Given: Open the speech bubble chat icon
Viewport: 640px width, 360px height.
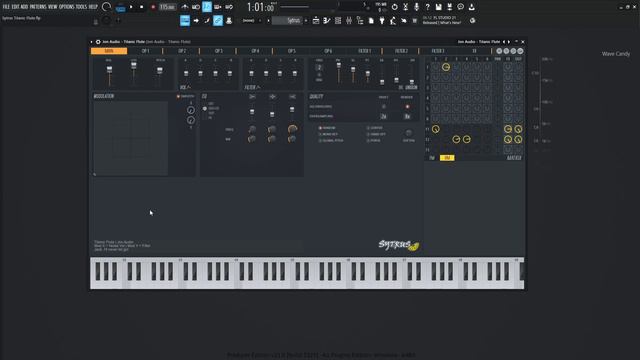Looking at the screenshot, I should point(460,7).
